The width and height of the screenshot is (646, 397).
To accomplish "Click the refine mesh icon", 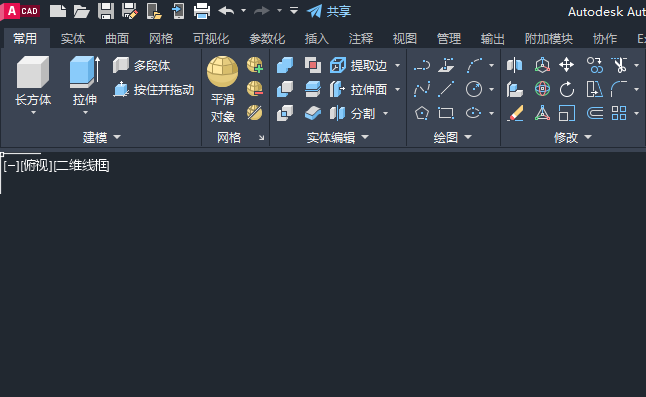I will click(255, 113).
